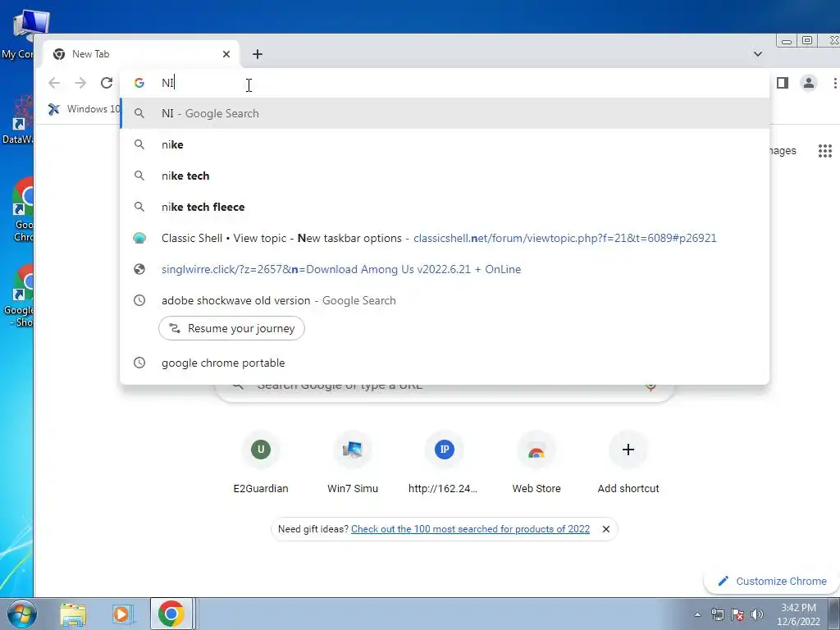Close the New Tab tab
Viewport: 840px width, 630px height.
point(226,54)
